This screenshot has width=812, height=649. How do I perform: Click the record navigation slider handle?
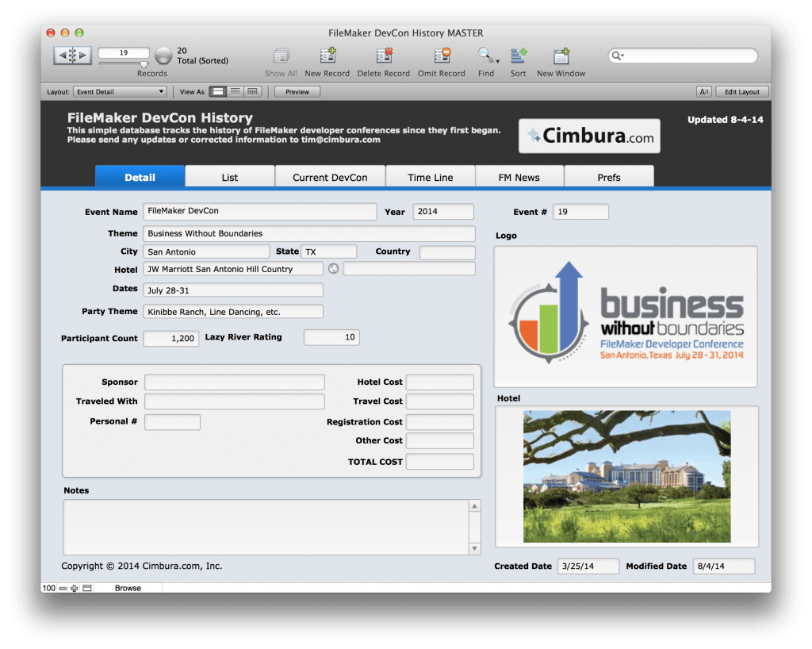[144, 64]
